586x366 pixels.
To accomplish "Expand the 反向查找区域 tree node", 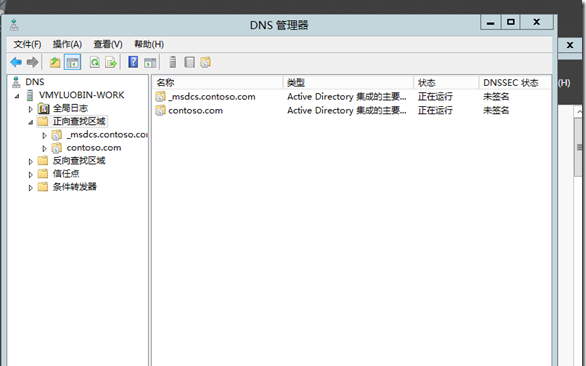I will pyautogui.click(x=31, y=162).
